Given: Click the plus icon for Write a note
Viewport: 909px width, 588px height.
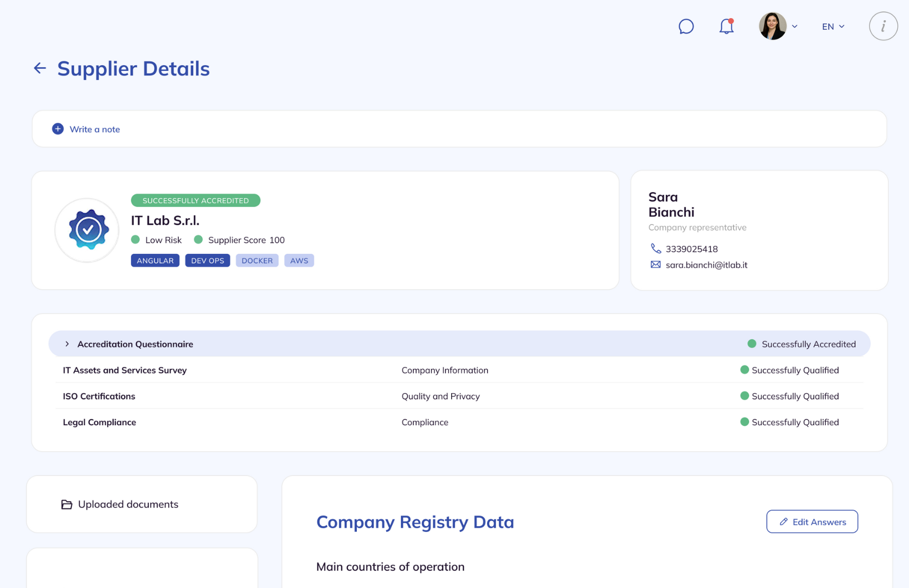Looking at the screenshot, I should point(58,129).
